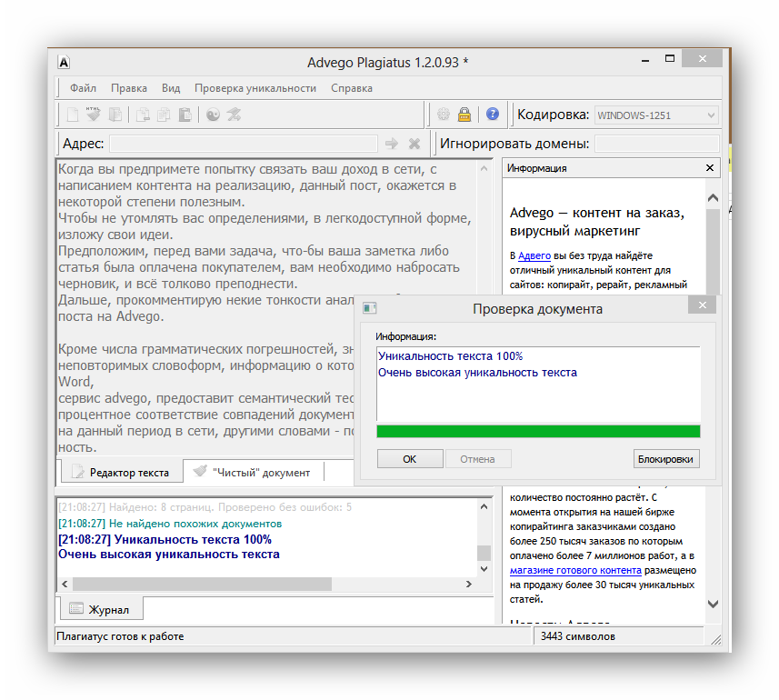779x700 pixels.
Task: Click the Cut toolbar icon
Action: 143,115
